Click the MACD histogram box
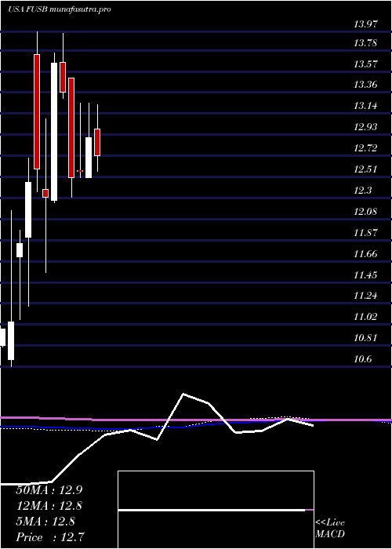392x549 pixels. (x=216, y=510)
